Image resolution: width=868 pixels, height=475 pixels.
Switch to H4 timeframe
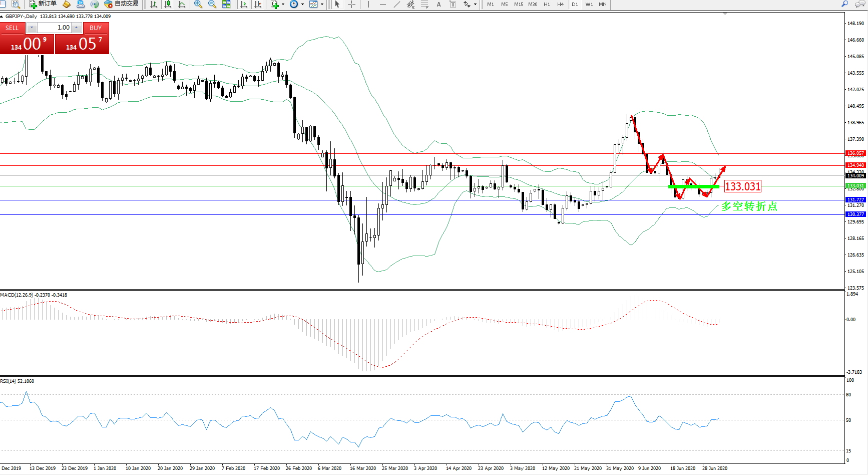pos(561,4)
